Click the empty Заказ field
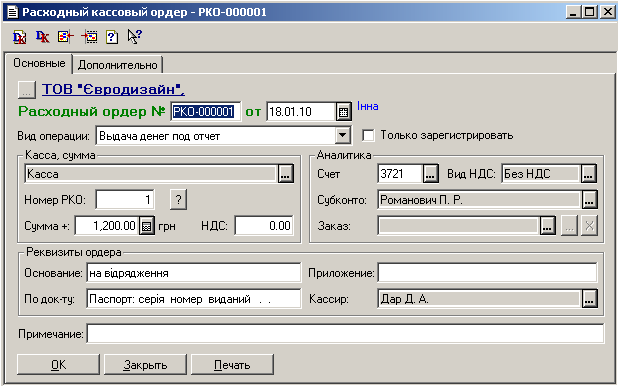The image size is (618, 386). [x=458, y=226]
